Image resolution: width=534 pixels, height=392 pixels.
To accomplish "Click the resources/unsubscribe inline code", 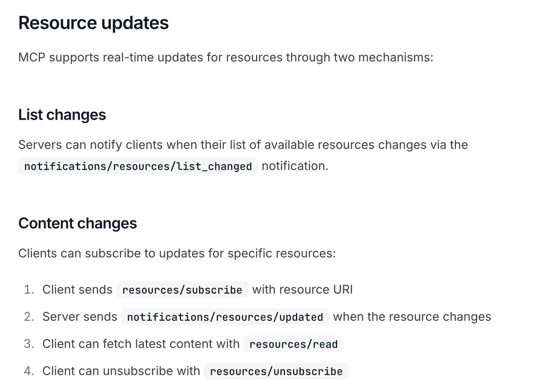I will (276, 371).
